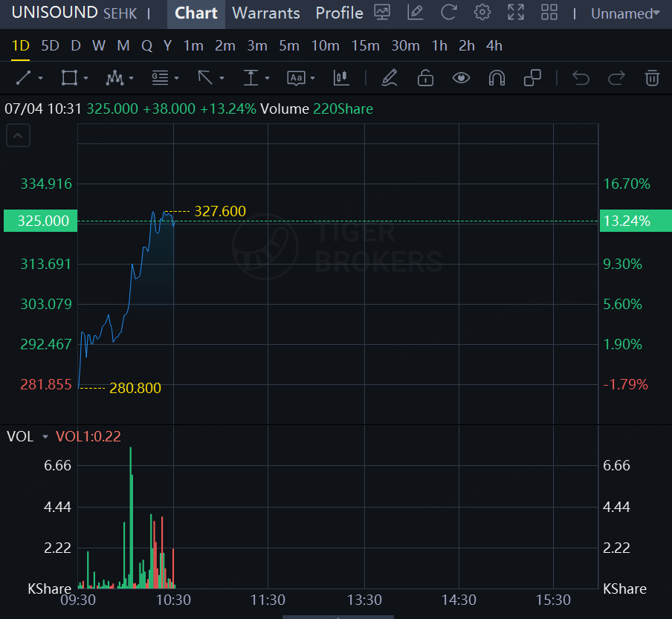672x619 pixels.
Task: Toggle drawing lock padlock
Action: coord(425,77)
